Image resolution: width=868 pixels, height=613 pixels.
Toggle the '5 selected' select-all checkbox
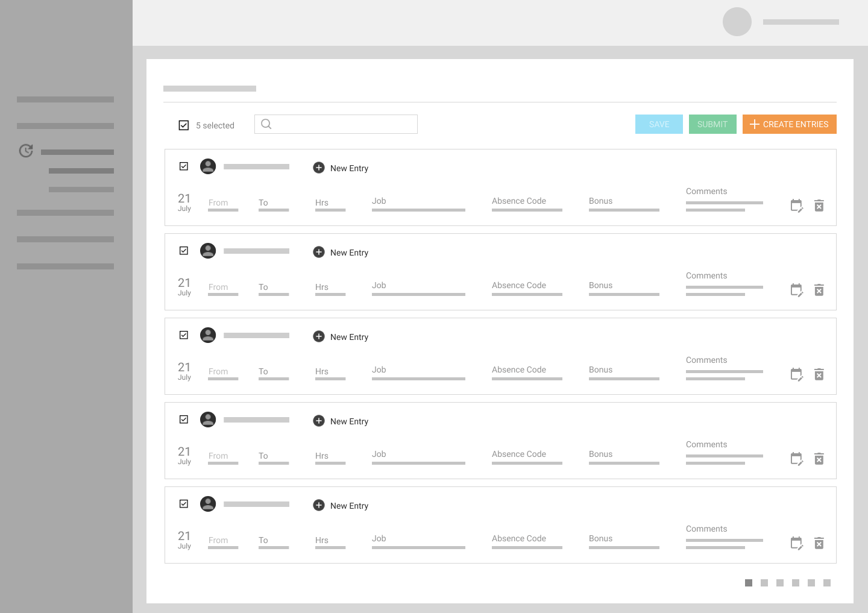click(x=184, y=125)
